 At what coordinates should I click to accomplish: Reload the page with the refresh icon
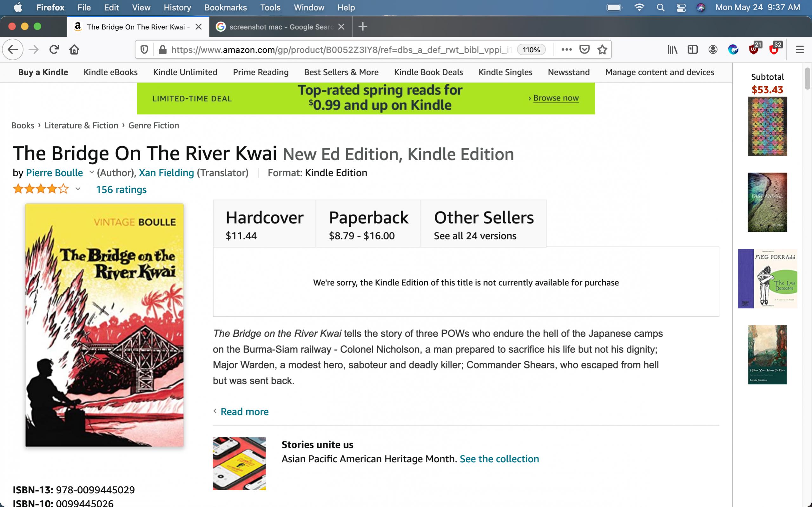click(x=54, y=50)
